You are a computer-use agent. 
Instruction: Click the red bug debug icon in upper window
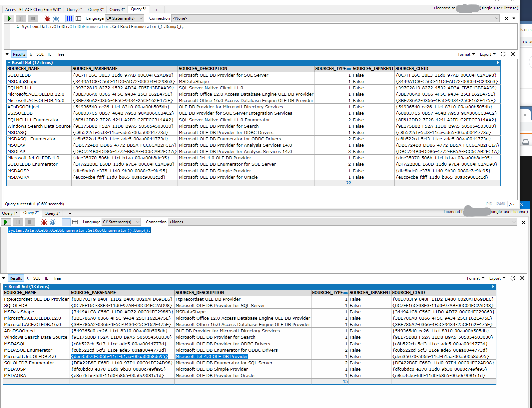pos(47,18)
